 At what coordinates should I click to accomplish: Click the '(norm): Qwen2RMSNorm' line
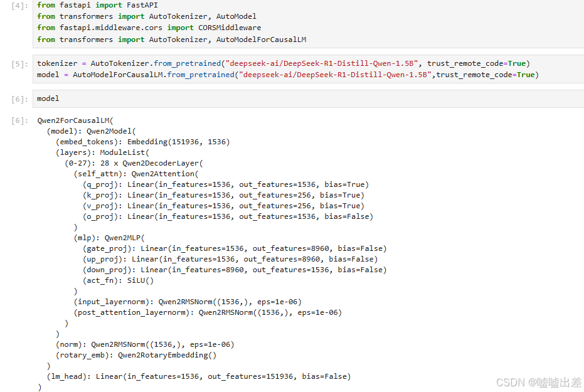point(145,345)
